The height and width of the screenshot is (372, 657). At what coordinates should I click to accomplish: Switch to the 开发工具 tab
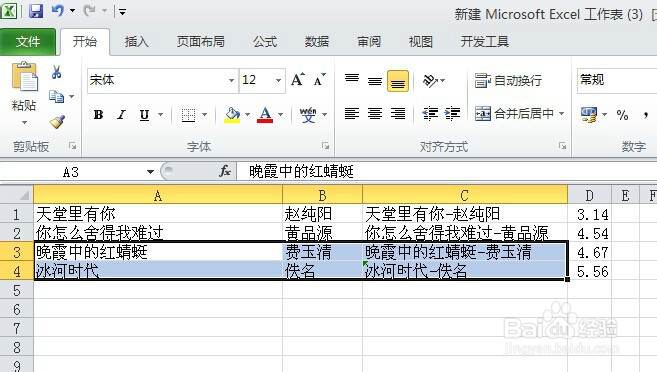[485, 41]
